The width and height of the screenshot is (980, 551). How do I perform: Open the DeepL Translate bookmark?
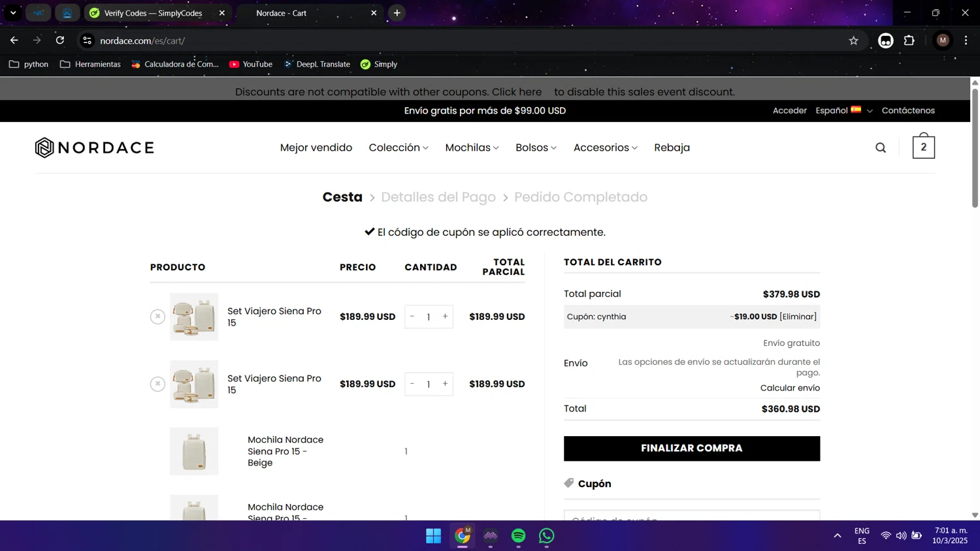click(317, 64)
